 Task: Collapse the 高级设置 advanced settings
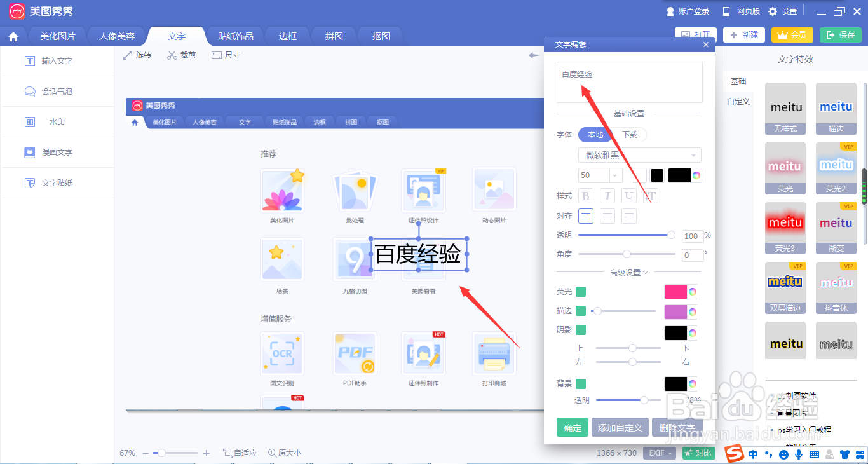(629, 273)
